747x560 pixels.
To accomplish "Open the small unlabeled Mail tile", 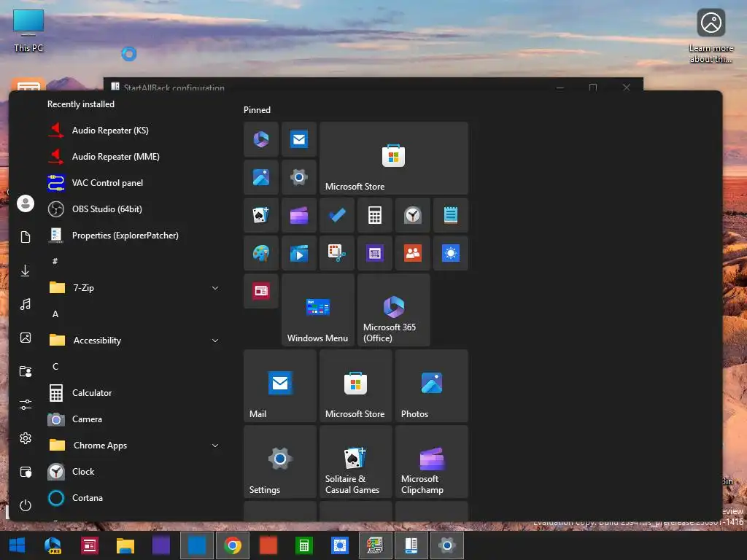I will [298, 139].
